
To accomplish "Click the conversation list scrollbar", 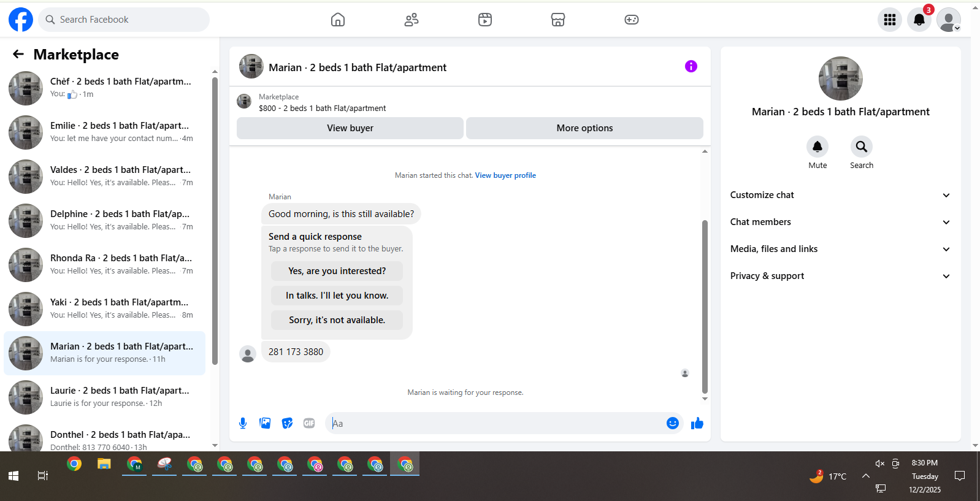I will [x=215, y=221].
